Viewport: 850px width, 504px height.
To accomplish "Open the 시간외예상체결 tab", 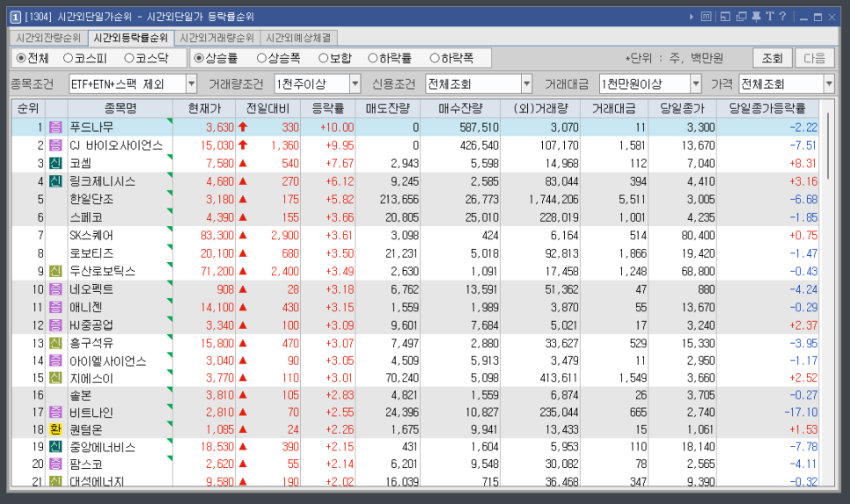I will [300, 38].
